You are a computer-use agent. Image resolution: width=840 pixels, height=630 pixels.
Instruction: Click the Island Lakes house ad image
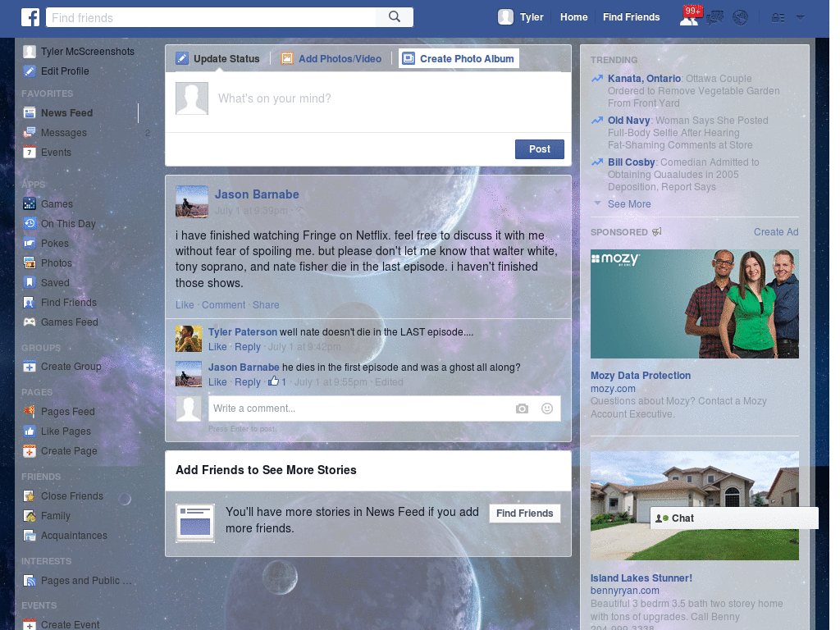694,505
